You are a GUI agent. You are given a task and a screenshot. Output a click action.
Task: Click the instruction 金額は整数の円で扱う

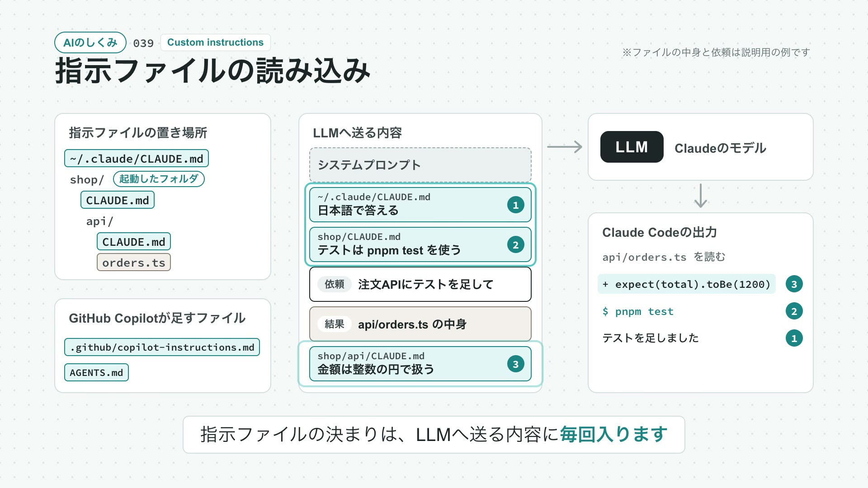[x=376, y=370]
